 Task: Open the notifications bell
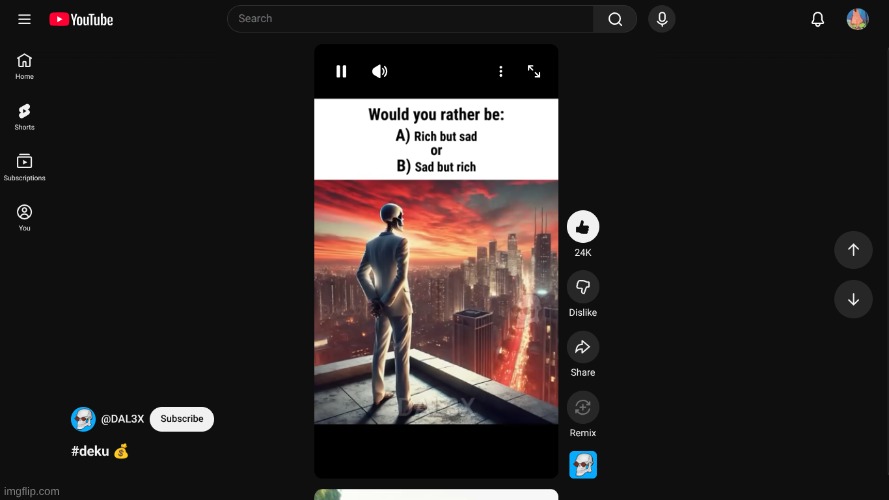click(817, 19)
